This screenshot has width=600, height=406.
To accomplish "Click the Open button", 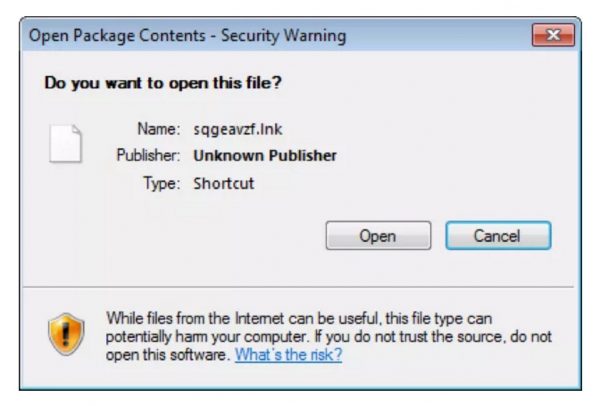I will click(378, 236).
